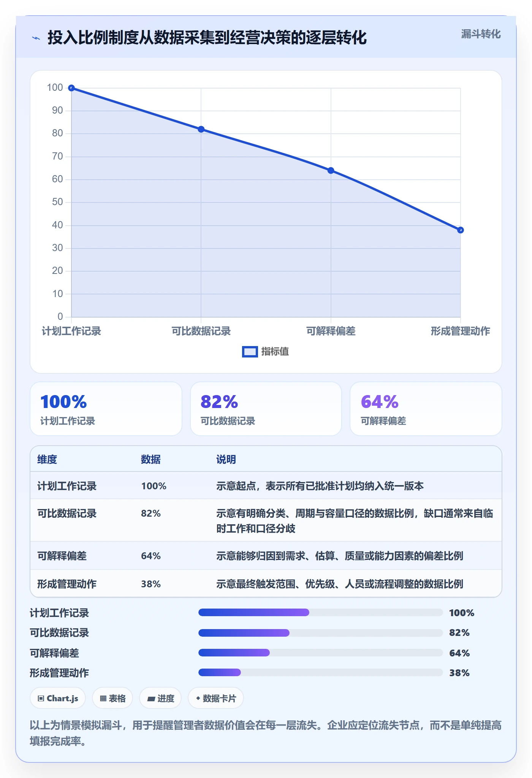Image resolution: width=532 pixels, height=778 pixels.
Task: Click the 82% 可比数据记录 data card
Action: (266, 409)
